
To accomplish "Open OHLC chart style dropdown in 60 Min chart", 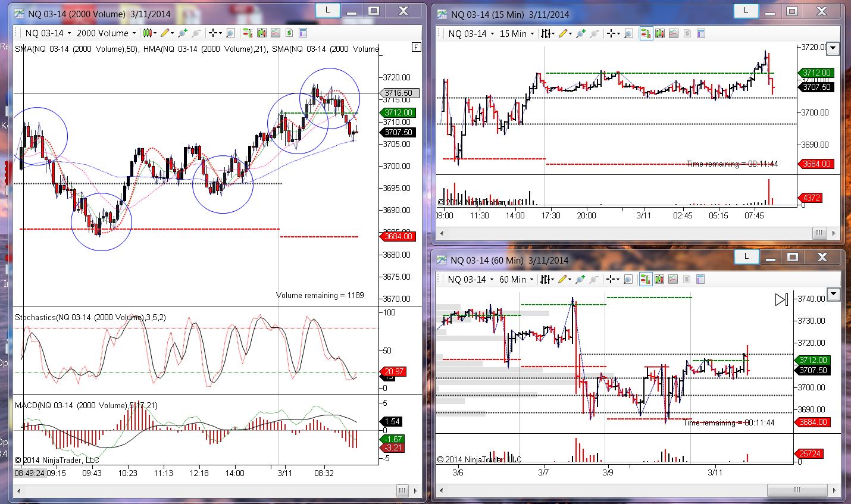I will click(x=547, y=279).
